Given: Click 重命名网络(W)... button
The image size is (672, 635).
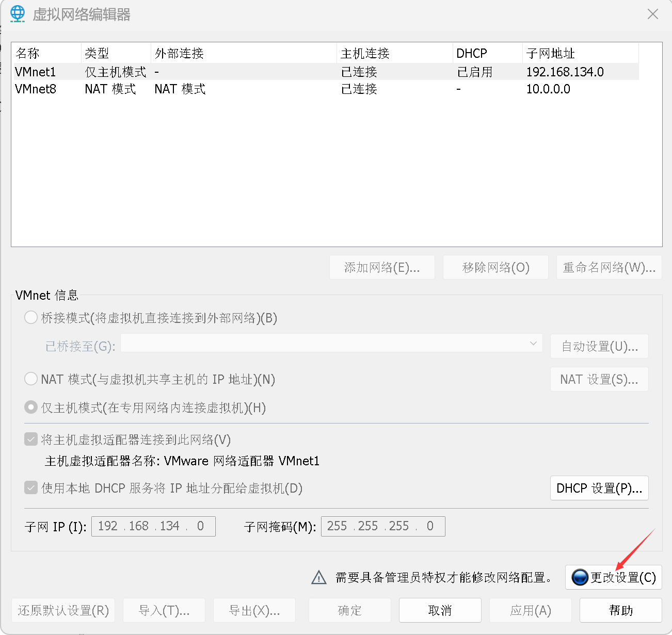Looking at the screenshot, I should pos(609,267).
